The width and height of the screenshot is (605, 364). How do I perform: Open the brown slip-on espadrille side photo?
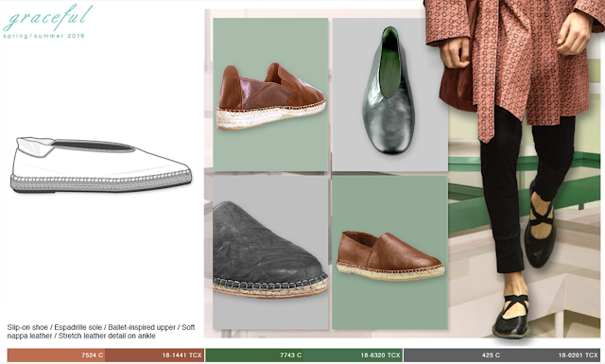click(389, 252)
